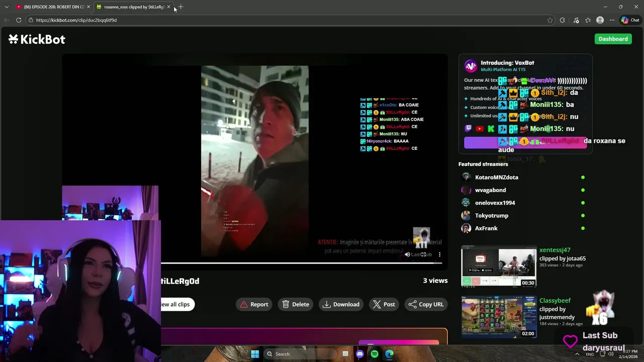Toggle fullscreen on the clip player
The height and width of the screenshot is (362, 644).
tap(424, 254)
